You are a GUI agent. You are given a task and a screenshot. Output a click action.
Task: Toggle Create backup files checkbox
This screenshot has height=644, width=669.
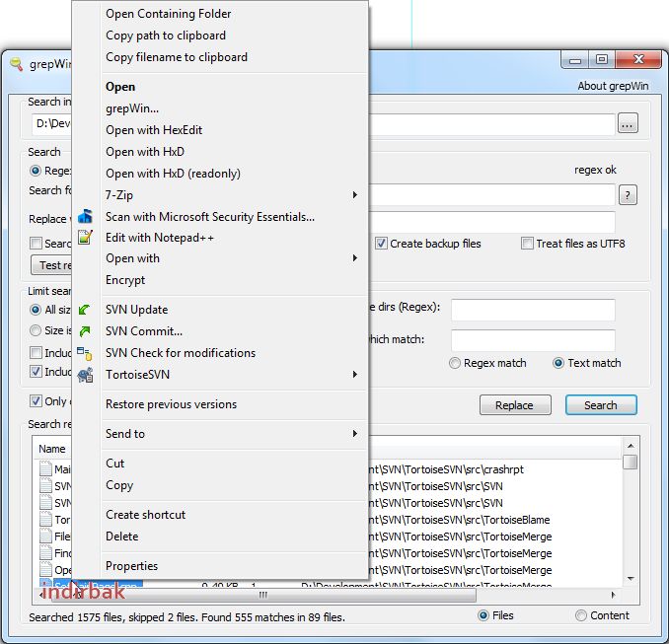[381, 244]
